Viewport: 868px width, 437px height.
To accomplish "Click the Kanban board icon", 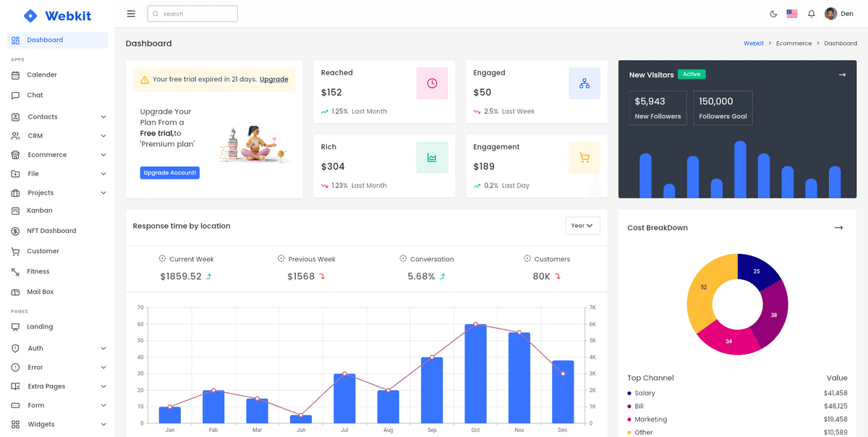I will (16, 211).
